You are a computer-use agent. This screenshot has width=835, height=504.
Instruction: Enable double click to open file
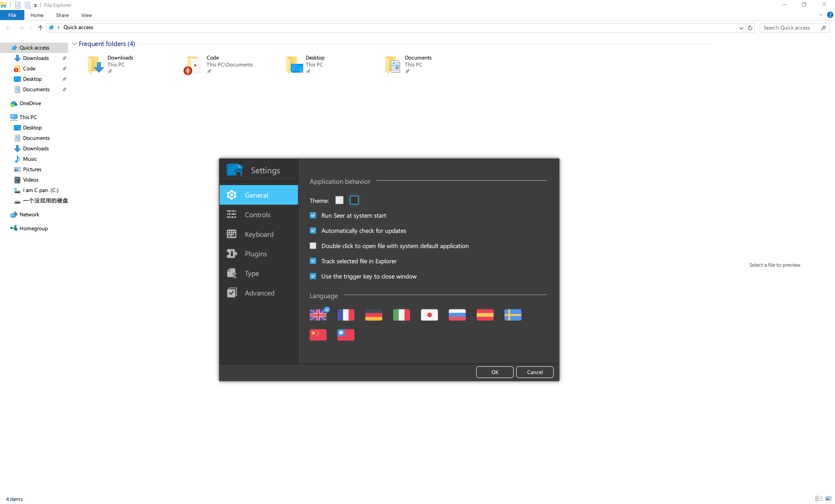(313, 246)
